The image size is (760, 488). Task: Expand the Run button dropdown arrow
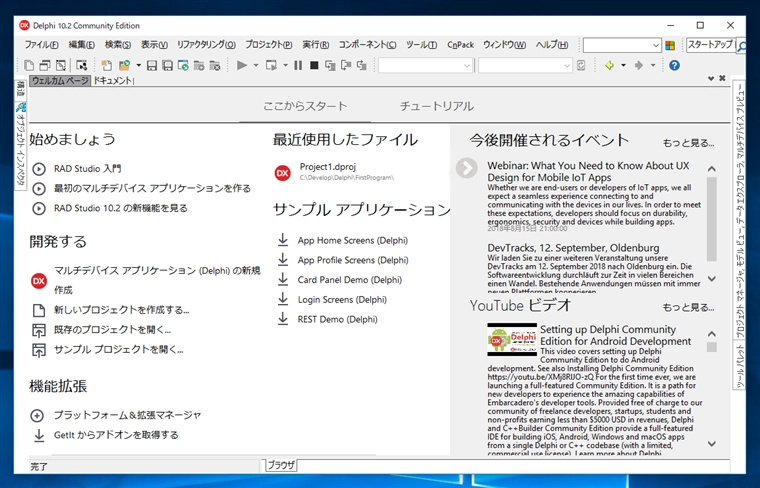coord(255,65)
